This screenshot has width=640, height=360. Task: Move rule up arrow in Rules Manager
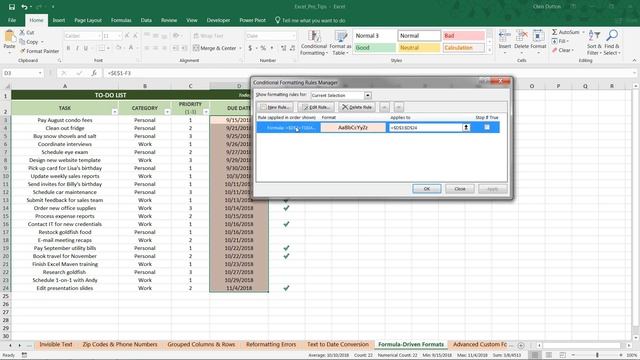coord(384,107)
